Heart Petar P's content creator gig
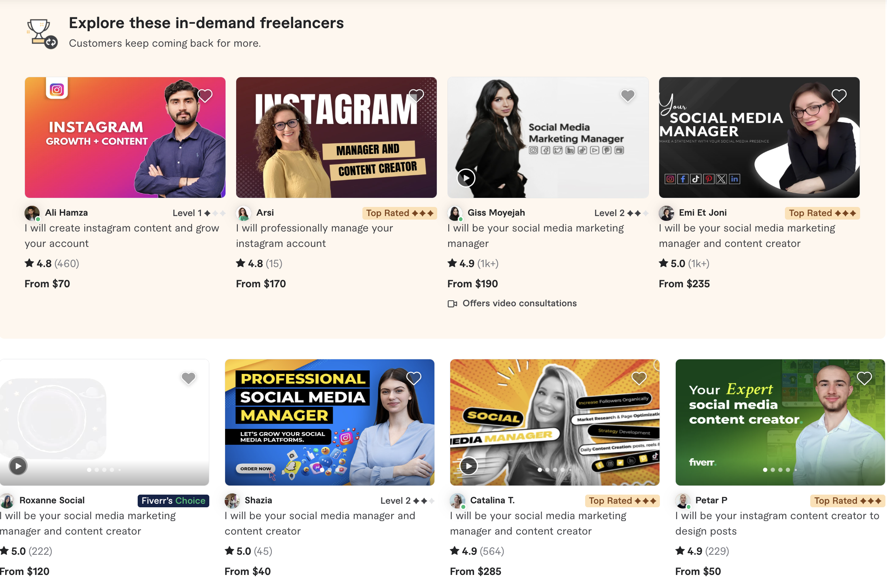 864,378
